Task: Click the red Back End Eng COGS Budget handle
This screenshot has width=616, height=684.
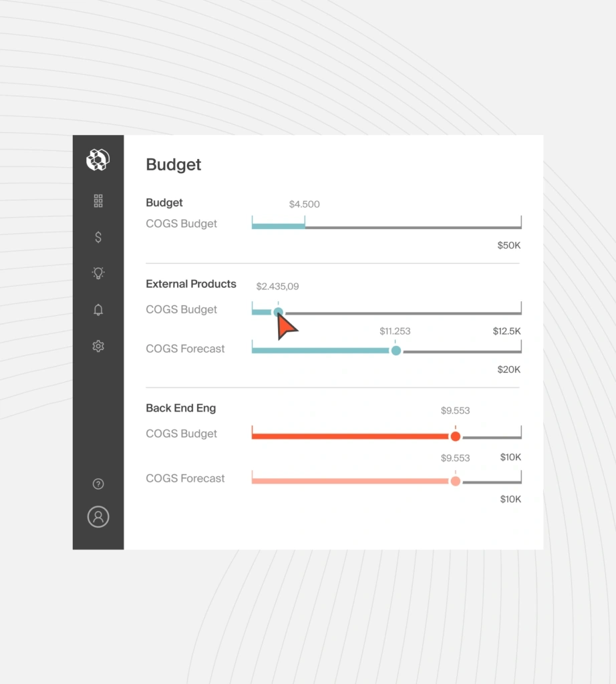Action: coord(456,437)
